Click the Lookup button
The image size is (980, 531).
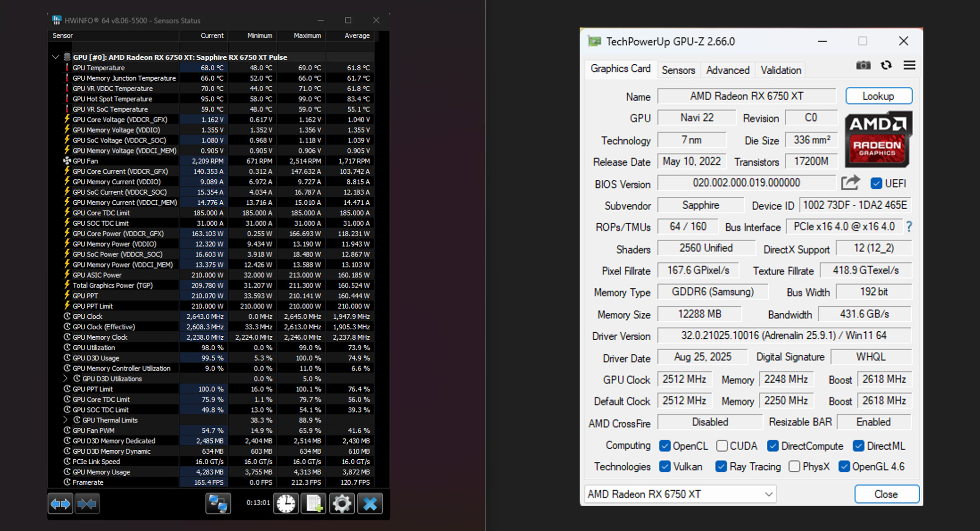tap(878, 96)
